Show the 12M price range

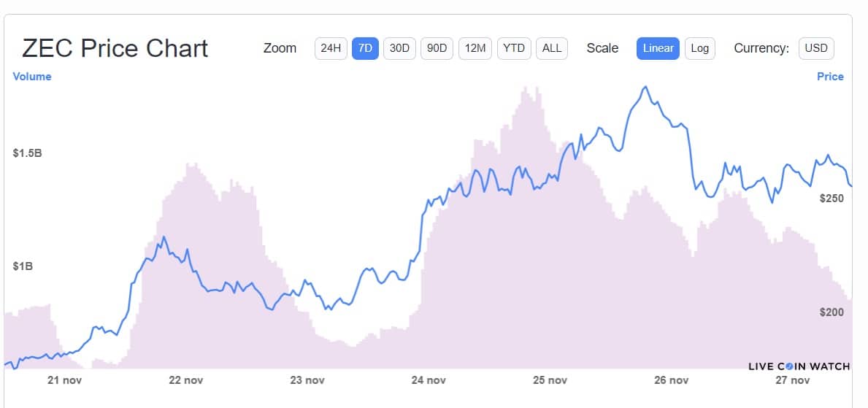(x=475, y=48)
